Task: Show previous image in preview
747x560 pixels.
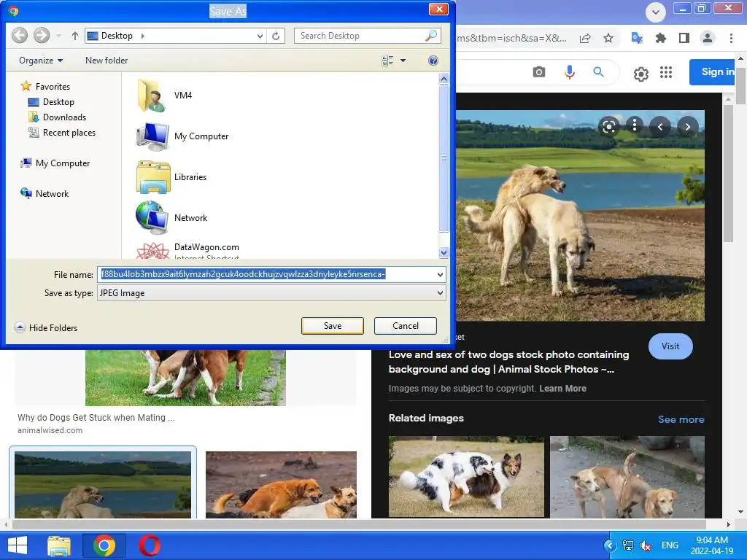Action: coord(660,127)
